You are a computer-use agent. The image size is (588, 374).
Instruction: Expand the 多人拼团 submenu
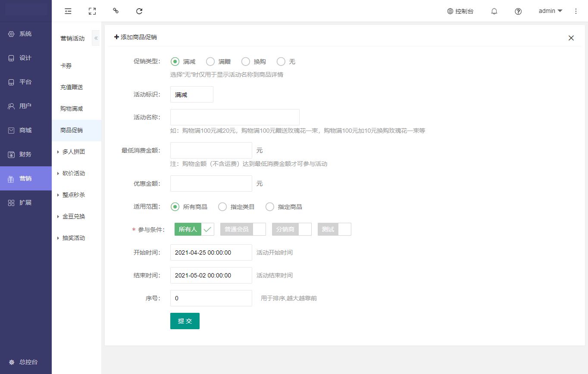tap(73, 152)
